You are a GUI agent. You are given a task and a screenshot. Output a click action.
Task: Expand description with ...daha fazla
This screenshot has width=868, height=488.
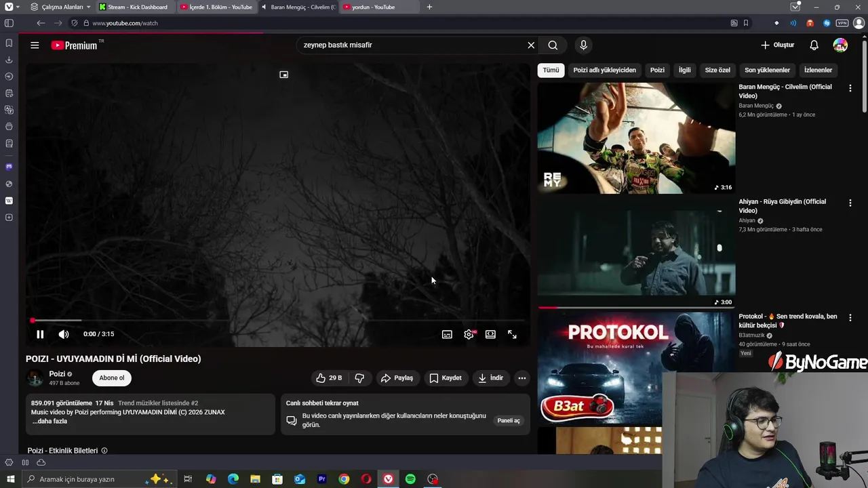50,422
